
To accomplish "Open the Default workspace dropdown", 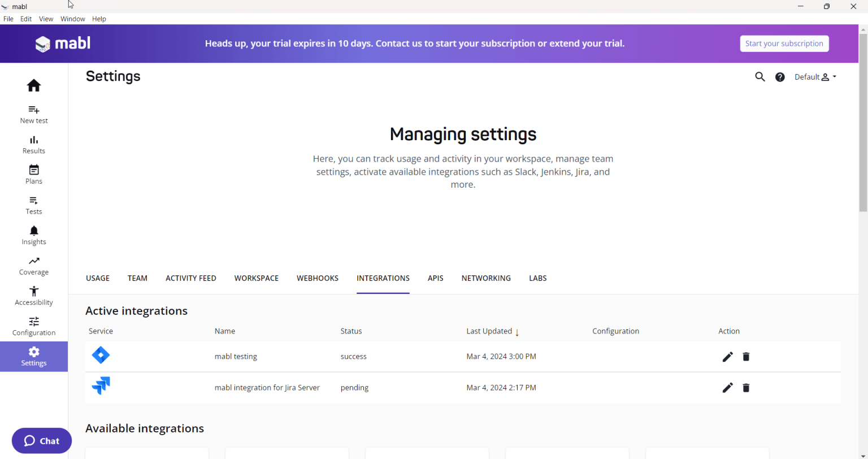I will (x=815, y=76).
